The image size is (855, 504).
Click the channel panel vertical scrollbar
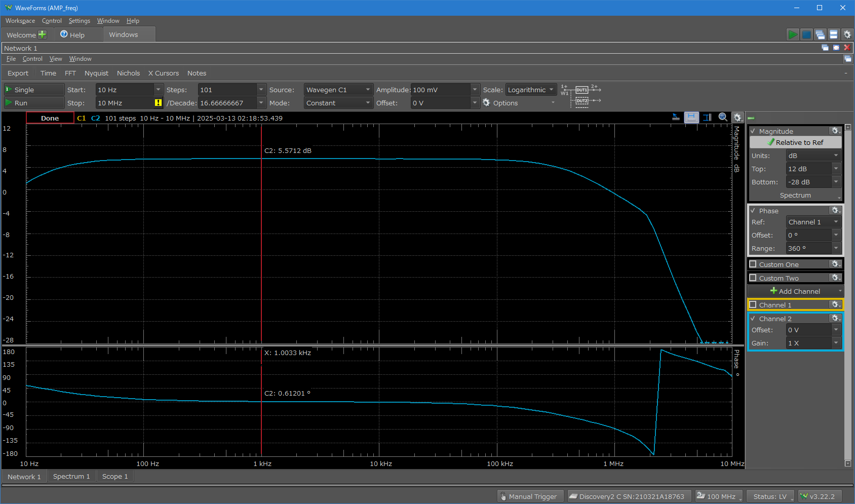(848, 295)
